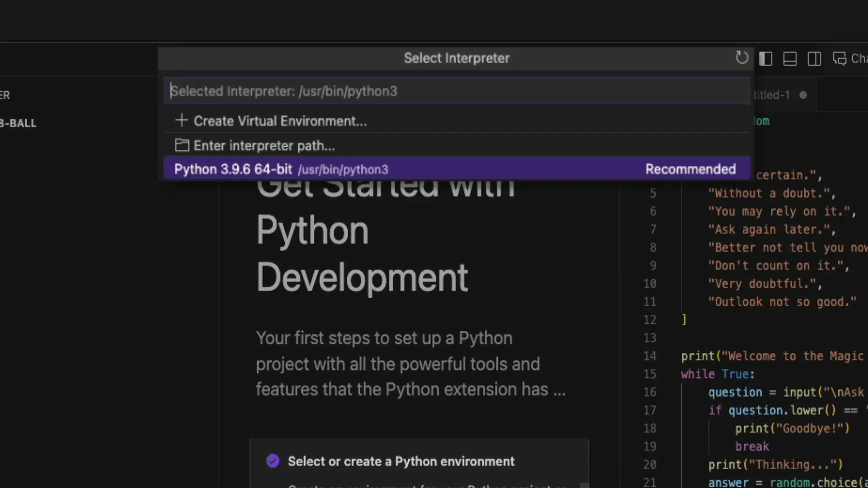Click the Selected Interpreter search field
The height and width of the screenshot is (488, 868).
coord(457,91)
